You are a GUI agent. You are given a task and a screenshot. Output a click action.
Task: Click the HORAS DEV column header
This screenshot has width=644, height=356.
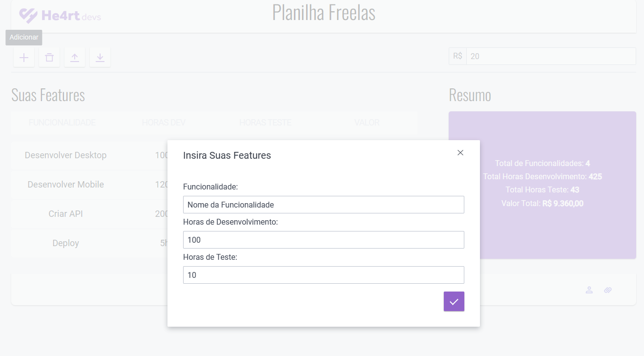tap(164, 122)
